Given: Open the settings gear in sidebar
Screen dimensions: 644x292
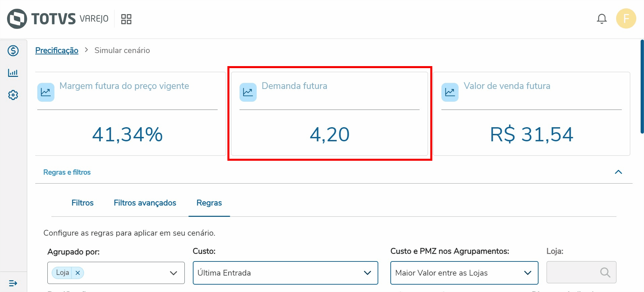Looking at the screenshot, I should 13,95.
